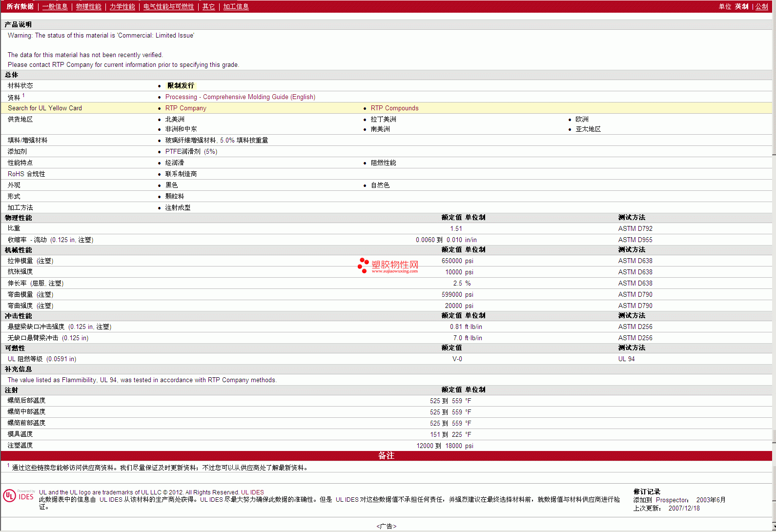Image resolution: width=776 pixels, height=532 pixels.
Task: Click the footnote superscript beside 资料
Action: tap(23, 95)
